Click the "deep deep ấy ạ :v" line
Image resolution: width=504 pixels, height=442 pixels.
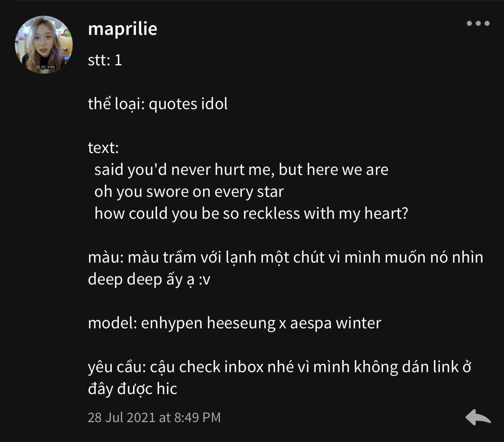149,279
